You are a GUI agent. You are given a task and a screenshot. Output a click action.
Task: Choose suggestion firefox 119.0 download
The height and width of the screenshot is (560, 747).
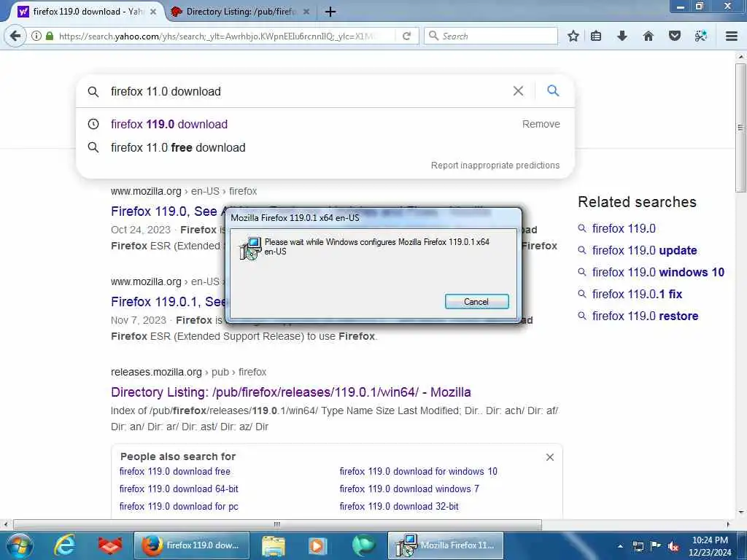(x=169, y=124)
